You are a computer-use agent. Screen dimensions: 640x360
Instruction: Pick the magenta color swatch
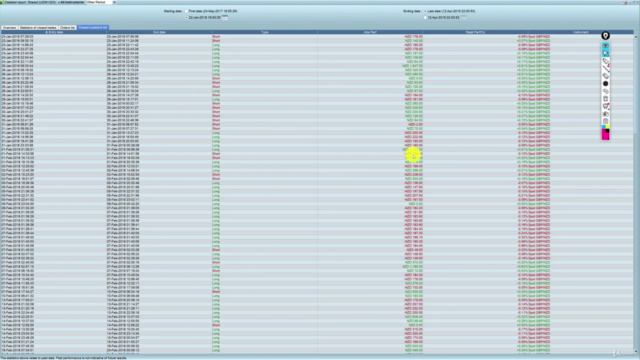(604, 136)
